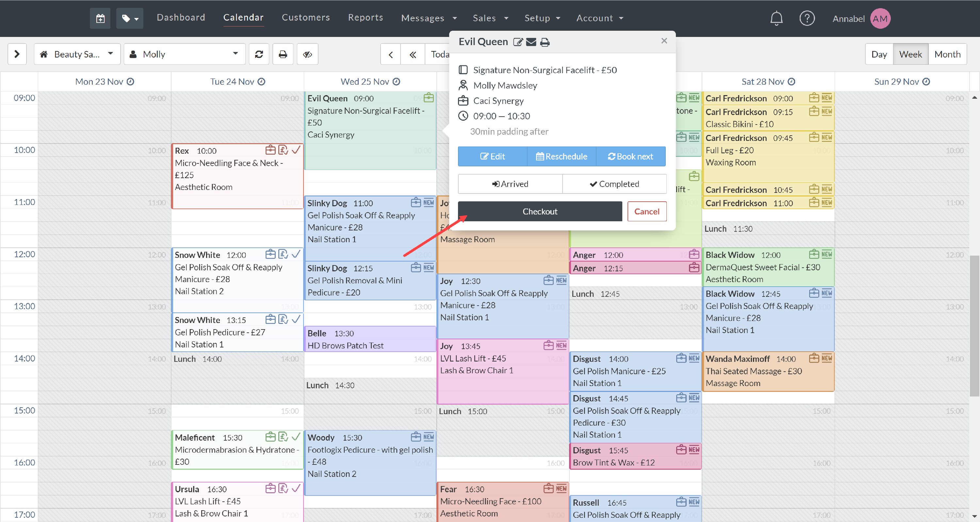Viewport: 980px width, 522px height.
Task: Switch to Month view tab
Action: point(947,55)
